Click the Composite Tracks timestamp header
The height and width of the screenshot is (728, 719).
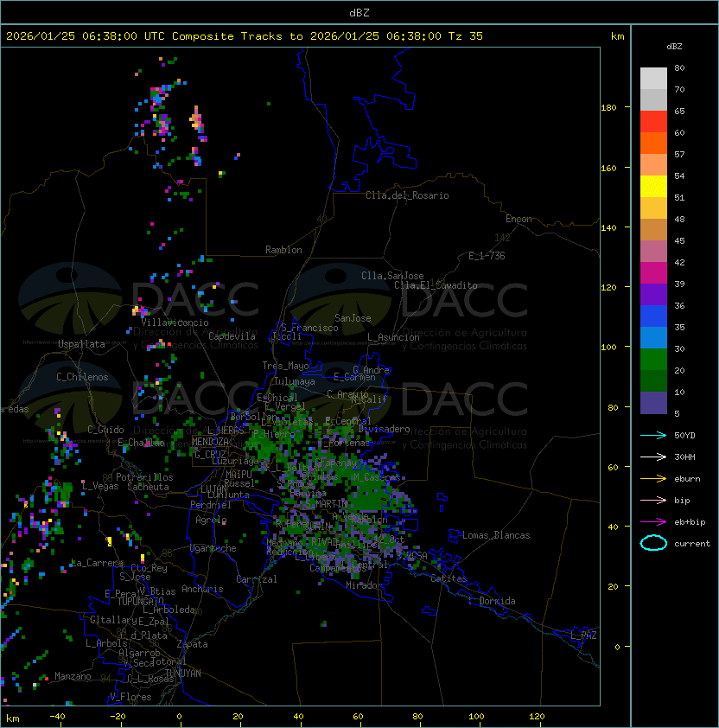[x=245, y=36]
